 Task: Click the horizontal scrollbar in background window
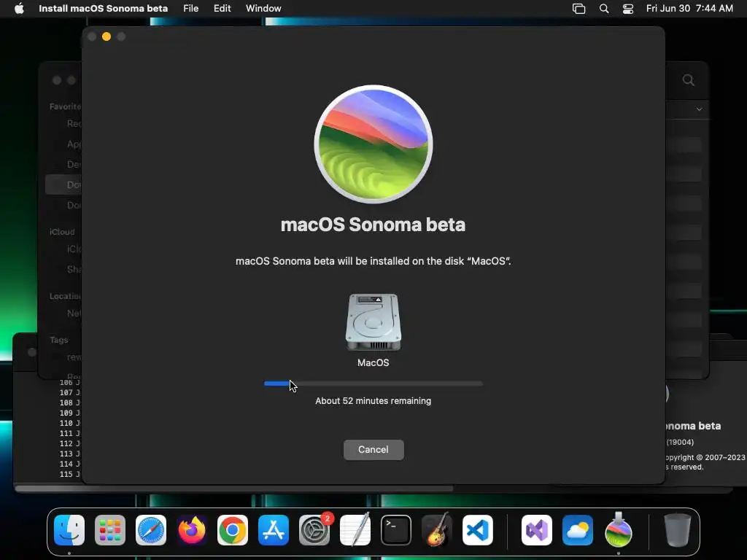234,488
